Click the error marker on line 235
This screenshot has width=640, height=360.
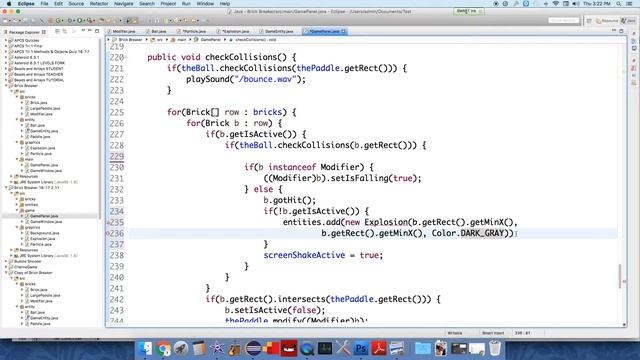(x=108, y=222)
